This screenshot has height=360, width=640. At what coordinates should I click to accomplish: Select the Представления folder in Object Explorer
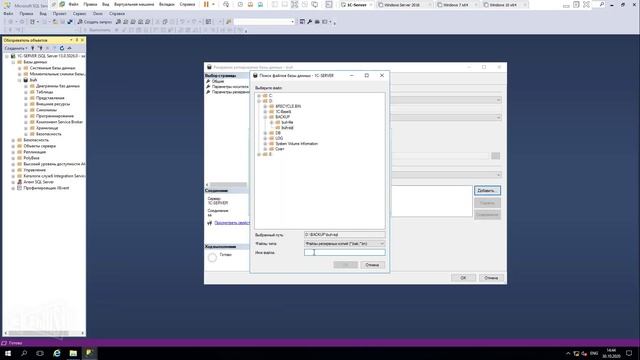50,98
